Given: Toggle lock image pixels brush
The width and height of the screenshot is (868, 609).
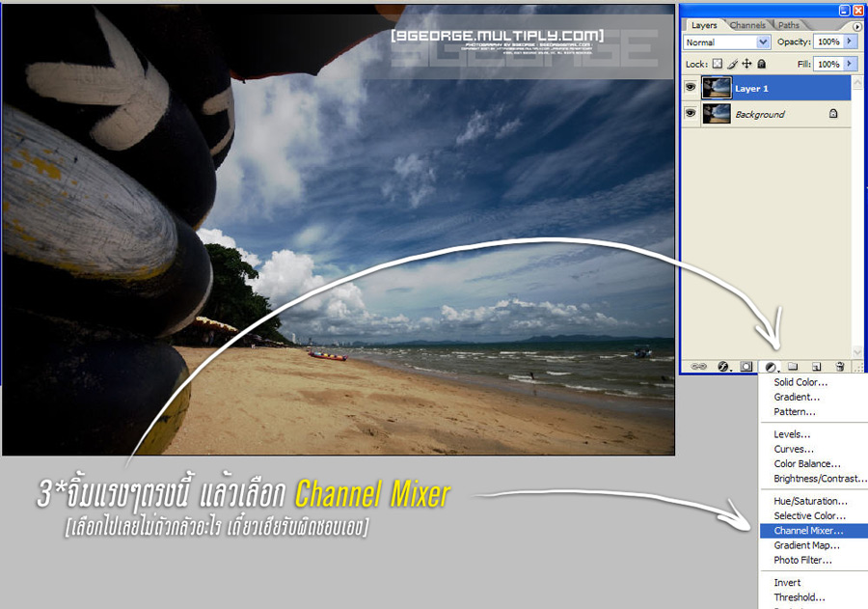Looking at the screenshot, I should [x=732, y=64].
